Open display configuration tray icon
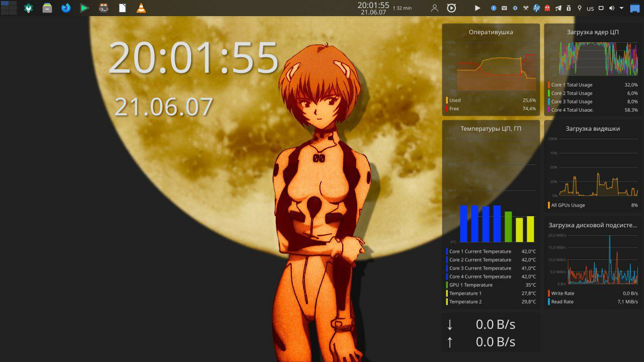Image resolution: width=644 pixels, height=362 pixels. pyautogui.click(x=601, y=8)
